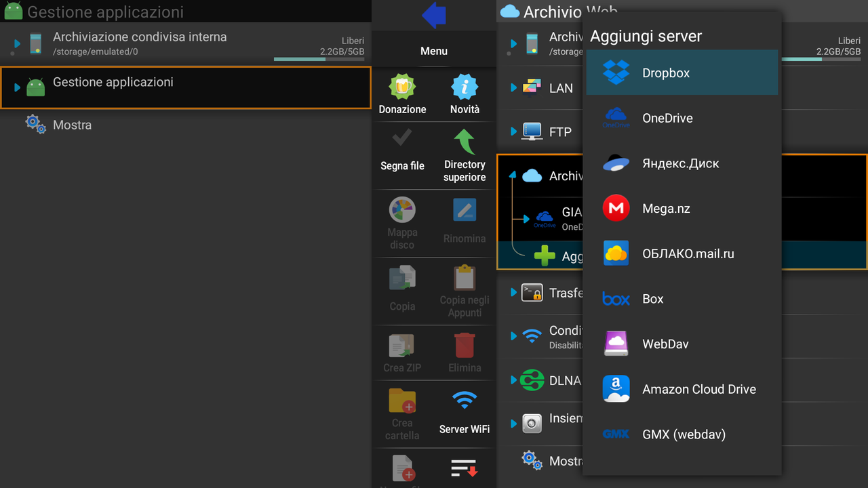Choose OneDrive from server list

(x=682, y=118)
